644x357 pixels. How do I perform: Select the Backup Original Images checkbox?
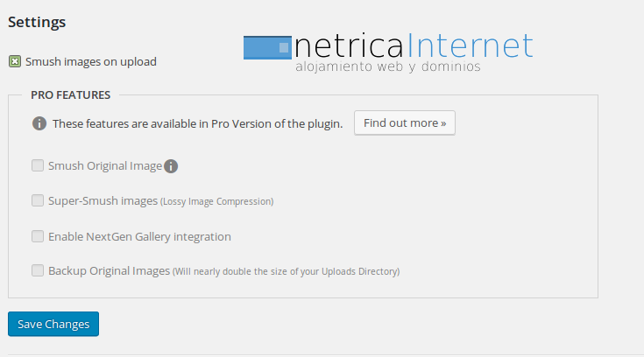38,270
